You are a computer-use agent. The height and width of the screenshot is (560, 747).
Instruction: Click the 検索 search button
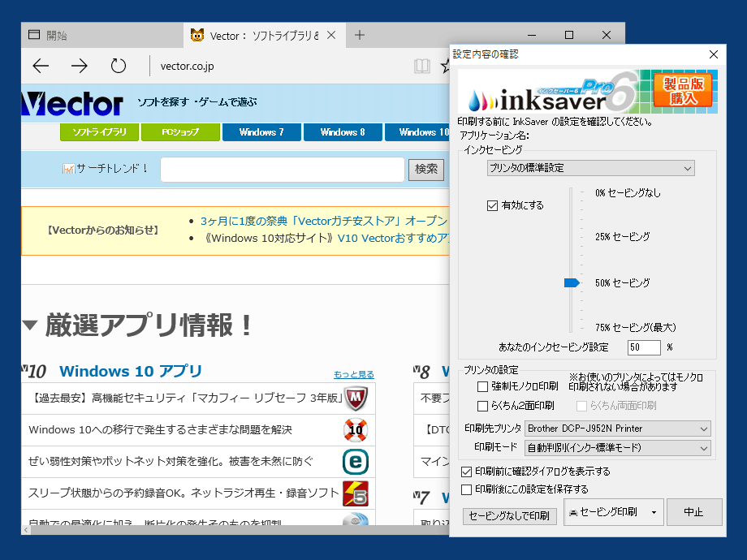pos(426,169)
